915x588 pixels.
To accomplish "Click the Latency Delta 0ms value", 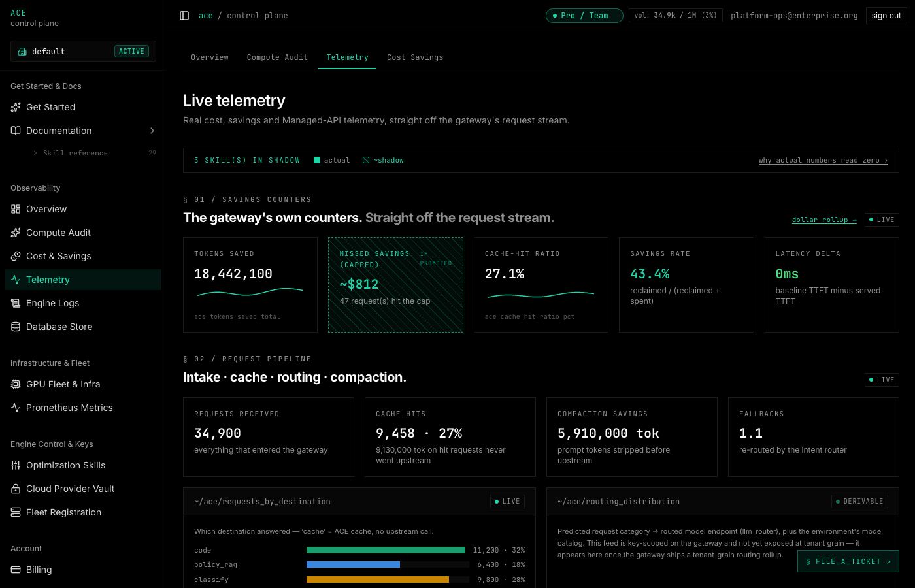I will pos(787,274).
